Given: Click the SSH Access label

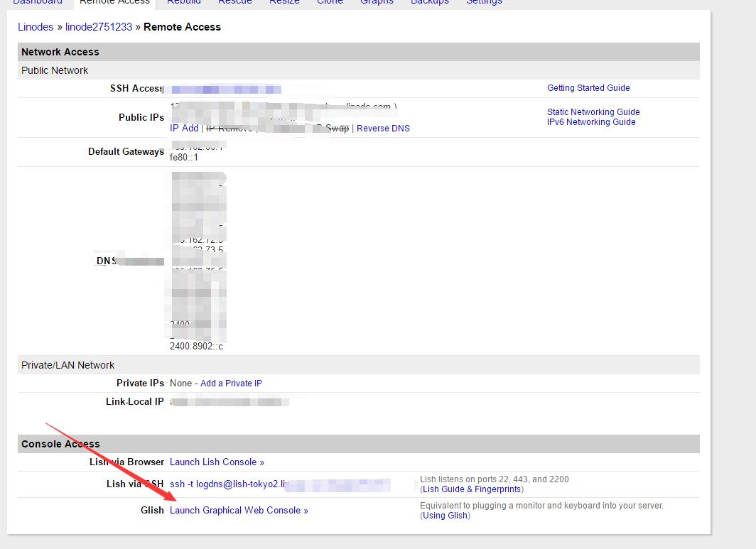Looking at the screenshot, I should click(137, 88).
